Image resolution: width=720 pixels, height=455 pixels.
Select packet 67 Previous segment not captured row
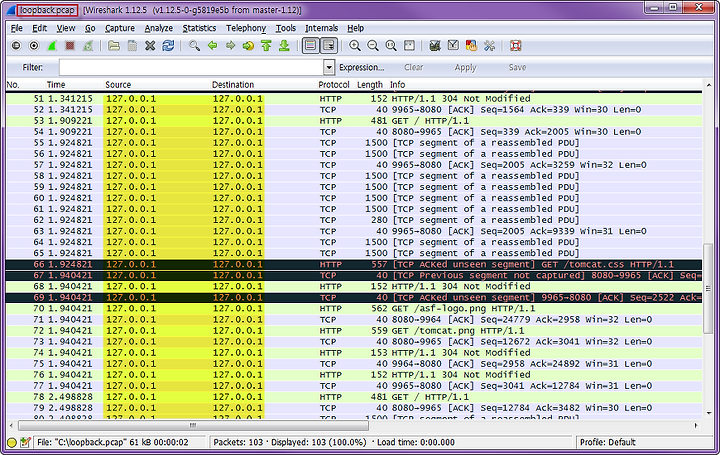tap(354, 275)
